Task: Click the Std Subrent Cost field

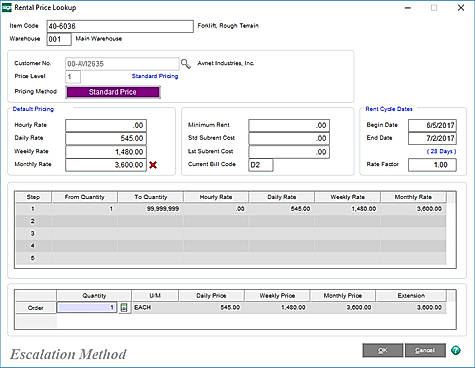Action: point(289,138)
